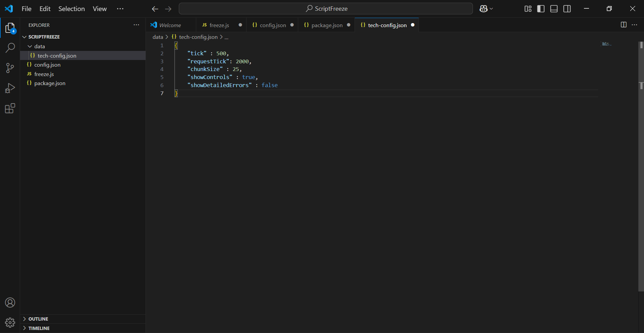Click the EXPLORER panel title
This screenshot has width=644, height=333.
click(39, 25)
